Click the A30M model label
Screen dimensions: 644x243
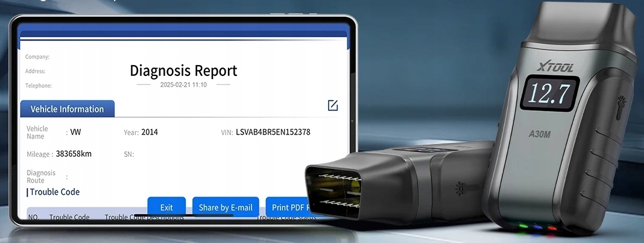(x=539, y=133)
